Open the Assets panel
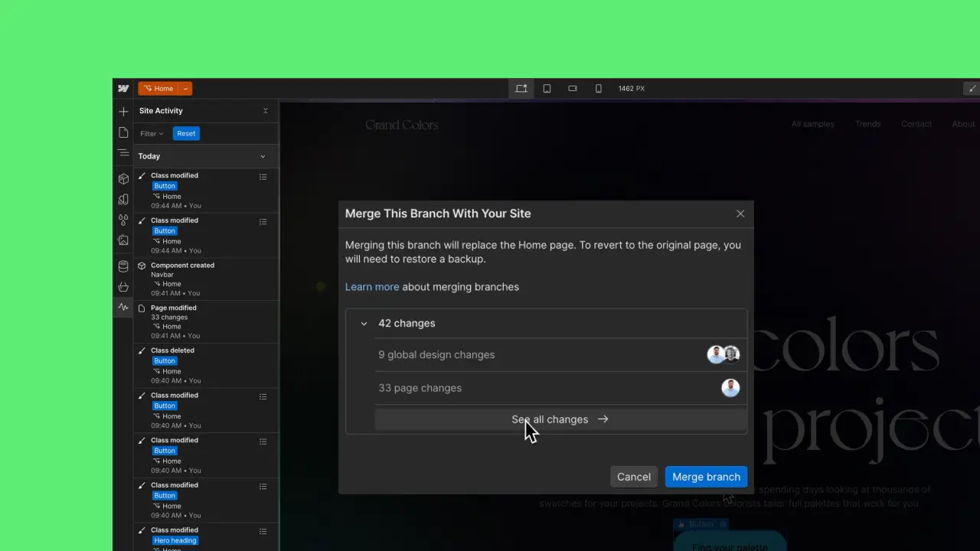This screenshot has width=980, height=551. 122,240
